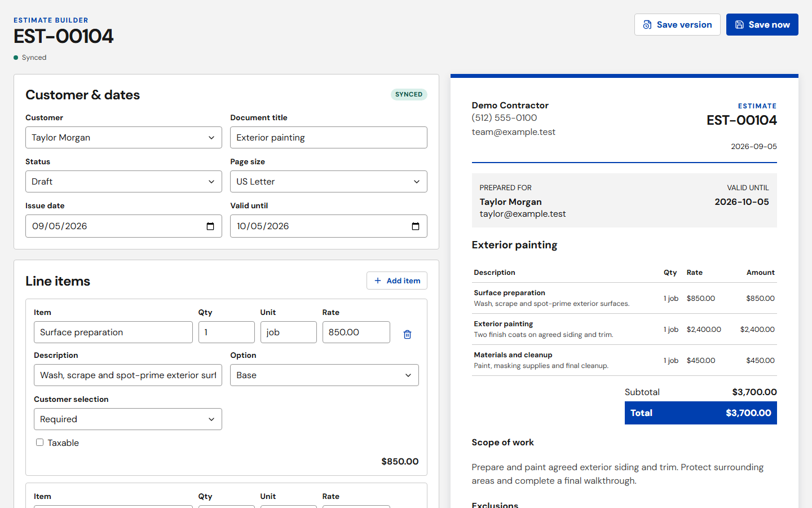The image size is (812, 508).
Task: Click the $450.00 rate in preview table
Action: (701, 361)
